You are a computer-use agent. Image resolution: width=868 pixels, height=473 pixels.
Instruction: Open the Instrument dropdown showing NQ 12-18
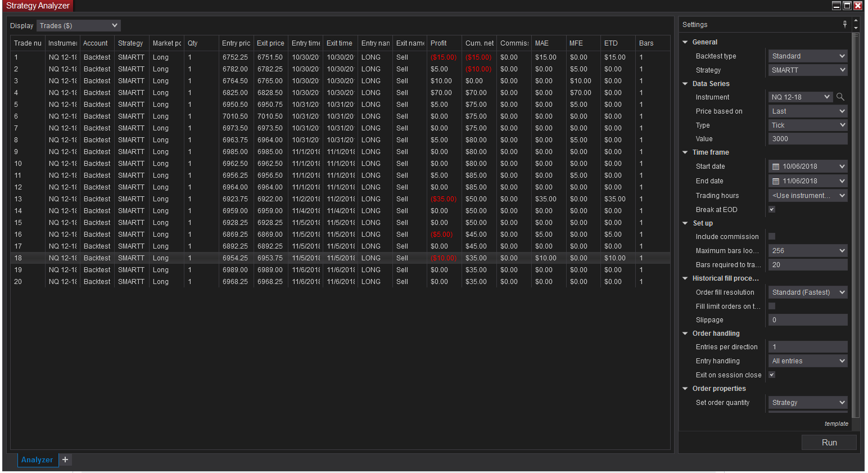pos(801,97)
